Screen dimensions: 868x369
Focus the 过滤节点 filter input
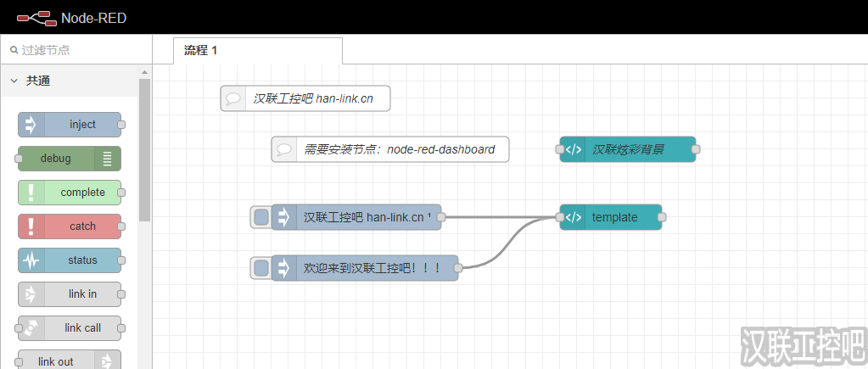click(x=76, y=50)
